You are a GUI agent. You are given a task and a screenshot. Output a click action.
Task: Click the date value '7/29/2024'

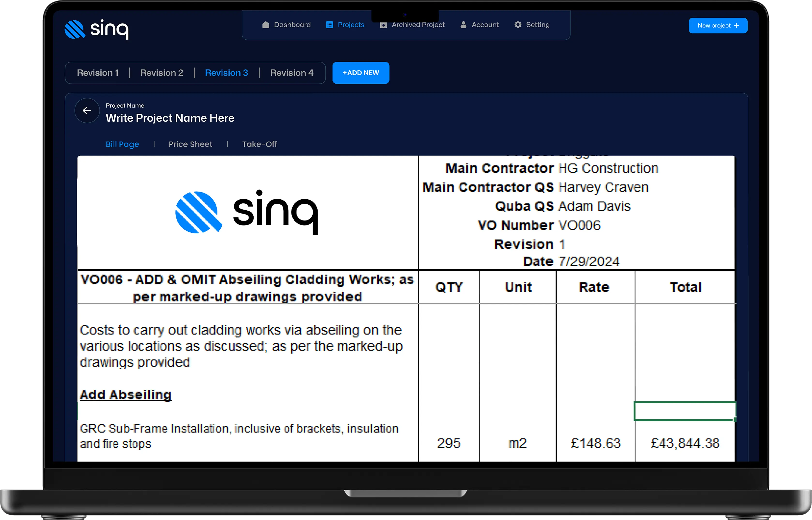[589, 261]
